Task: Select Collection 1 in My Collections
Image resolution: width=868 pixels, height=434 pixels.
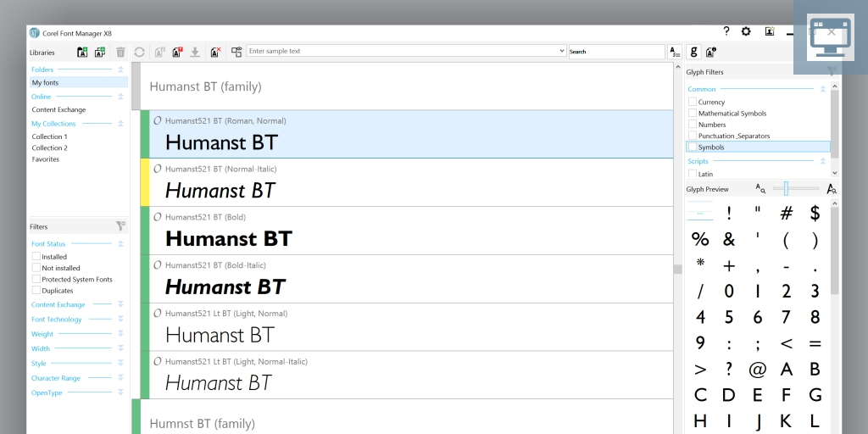Action: 49,136
